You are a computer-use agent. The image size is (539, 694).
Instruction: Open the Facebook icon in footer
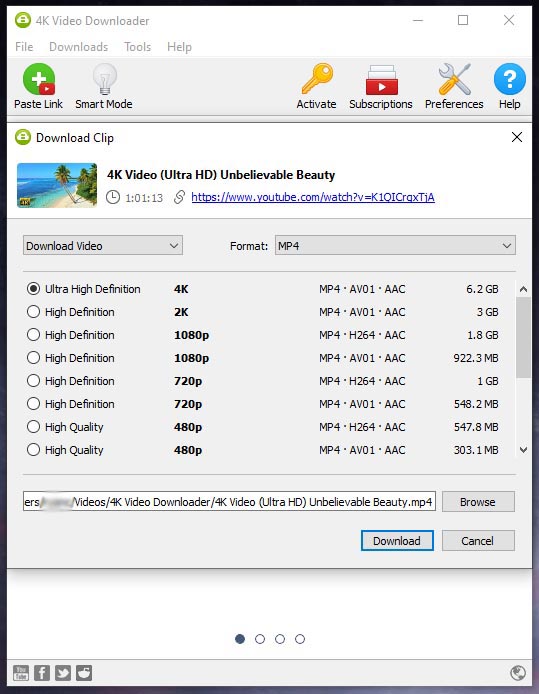click(x=42, y=673)
